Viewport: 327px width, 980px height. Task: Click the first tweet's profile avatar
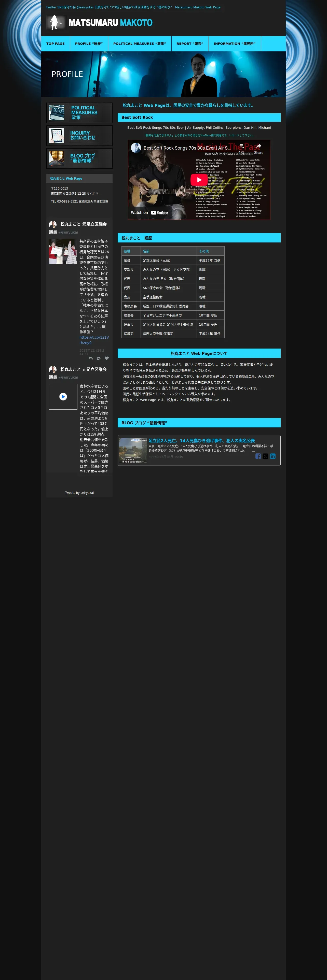click(x=52, y=224)
